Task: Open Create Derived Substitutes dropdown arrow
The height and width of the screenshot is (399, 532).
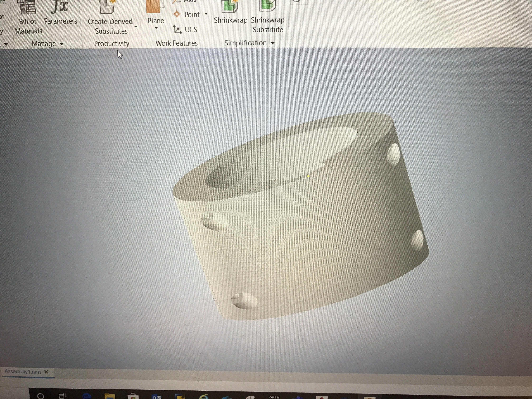Action: pos(136,27)
